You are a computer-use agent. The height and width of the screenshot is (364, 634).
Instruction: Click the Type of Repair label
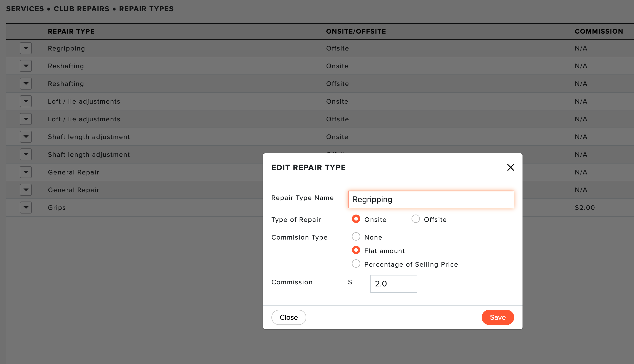296,220
